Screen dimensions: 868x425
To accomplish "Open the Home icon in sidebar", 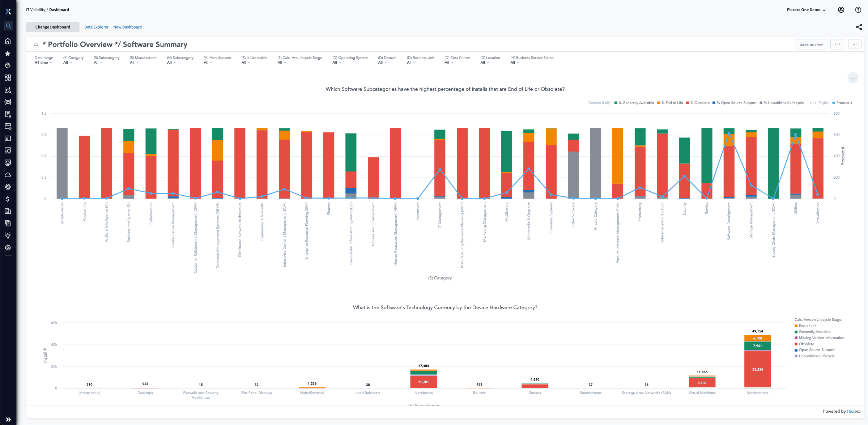I will pos(8,41).
